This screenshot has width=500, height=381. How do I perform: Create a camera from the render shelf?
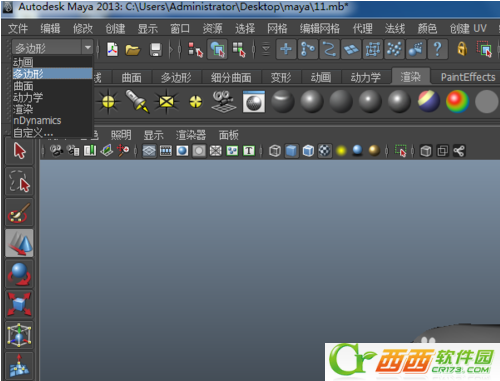(x=224, y=101)
